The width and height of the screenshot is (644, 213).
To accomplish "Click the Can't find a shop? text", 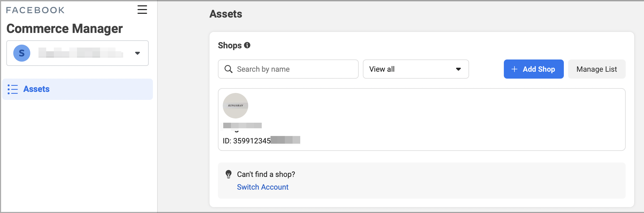I will [266, 174].
